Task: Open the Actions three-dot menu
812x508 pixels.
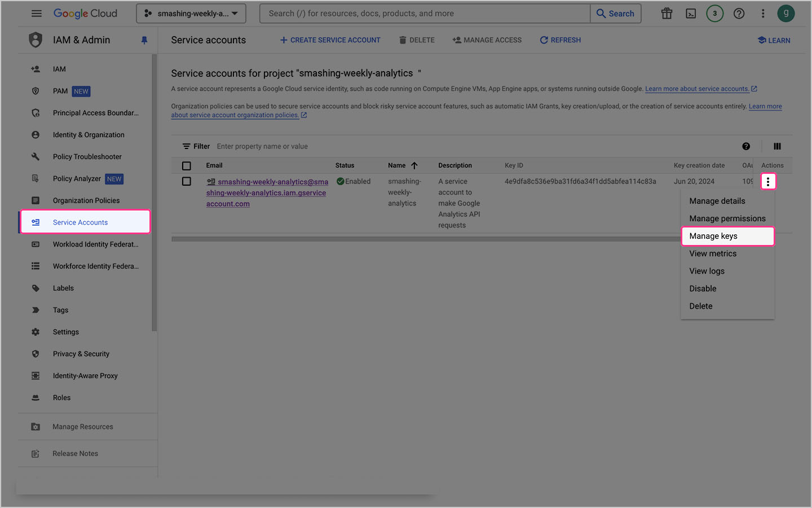Action: pos(768,181)
